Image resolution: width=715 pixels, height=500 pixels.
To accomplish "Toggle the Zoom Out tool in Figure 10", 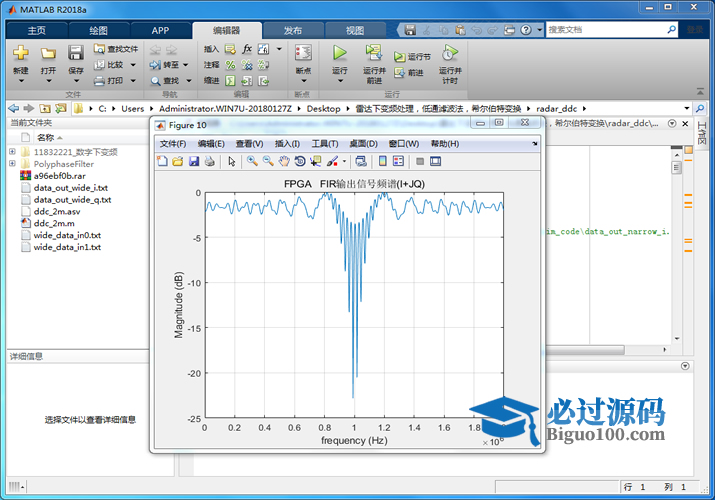I will click(268, 161).
